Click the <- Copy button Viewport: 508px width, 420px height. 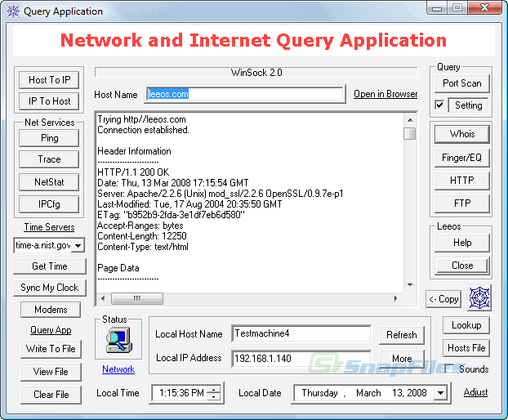[443, 299]
